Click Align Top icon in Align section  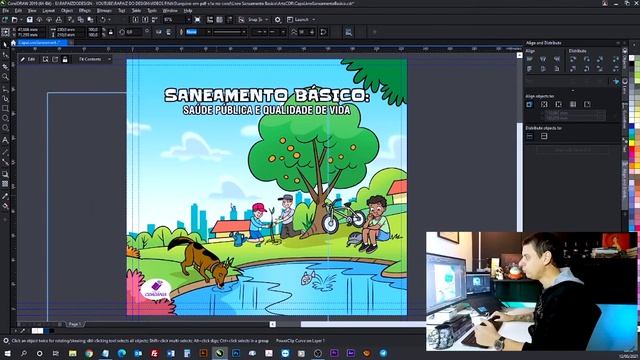point(530,69)
